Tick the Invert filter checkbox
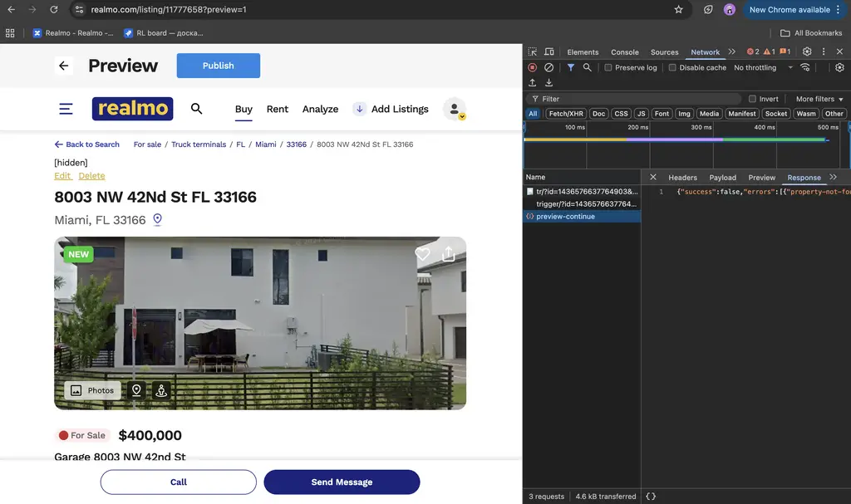This screenshot has height=504, width=851. click(x=752, y=99)
